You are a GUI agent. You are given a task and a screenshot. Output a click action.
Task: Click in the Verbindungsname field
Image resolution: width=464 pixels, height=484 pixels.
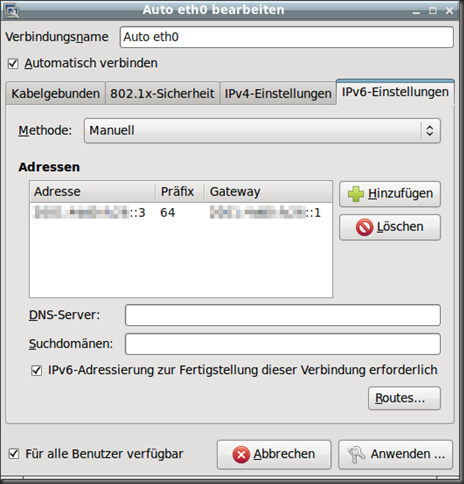click(x=287, y=37)
